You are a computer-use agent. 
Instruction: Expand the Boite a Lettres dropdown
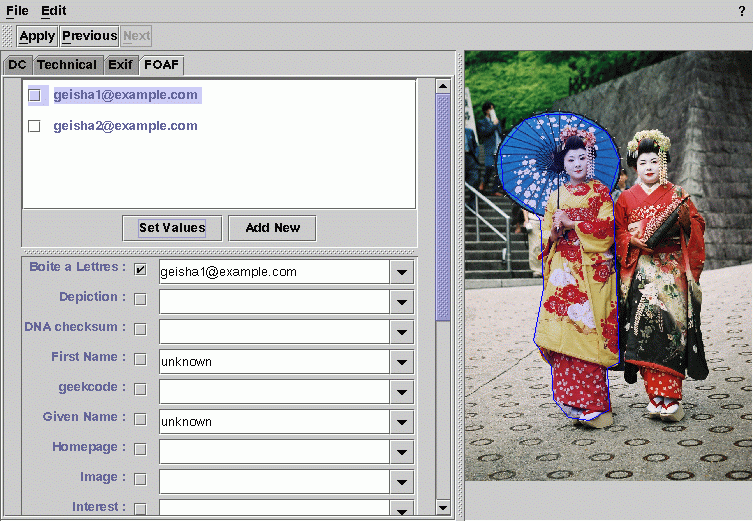402,272
